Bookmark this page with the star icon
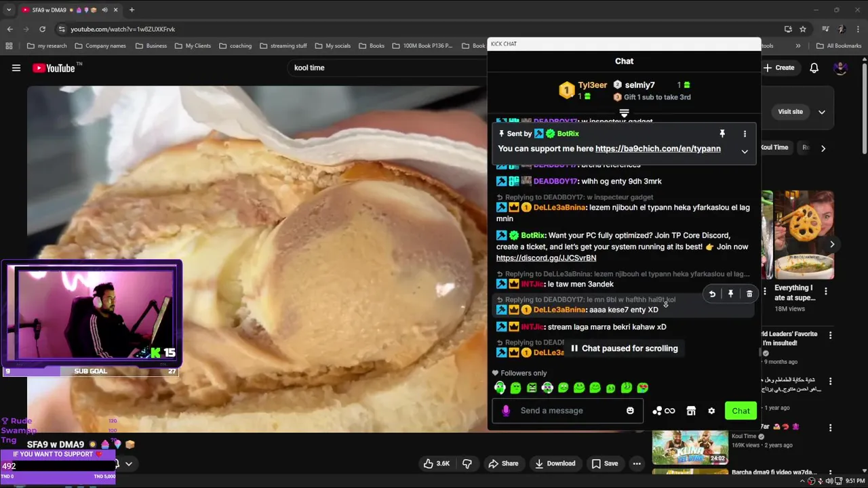This screenshot has width=868, height=488. tap(803, 29)
